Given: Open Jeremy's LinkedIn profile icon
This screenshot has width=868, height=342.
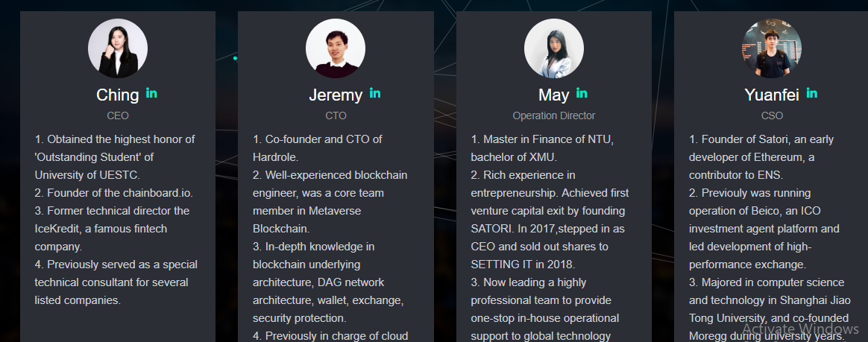Looking at the screenshot, I should click(375, 93).
